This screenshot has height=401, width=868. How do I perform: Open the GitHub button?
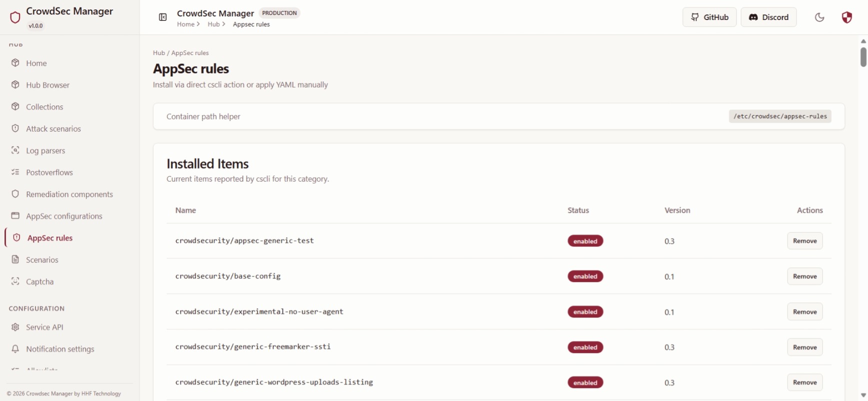(709, 17)
